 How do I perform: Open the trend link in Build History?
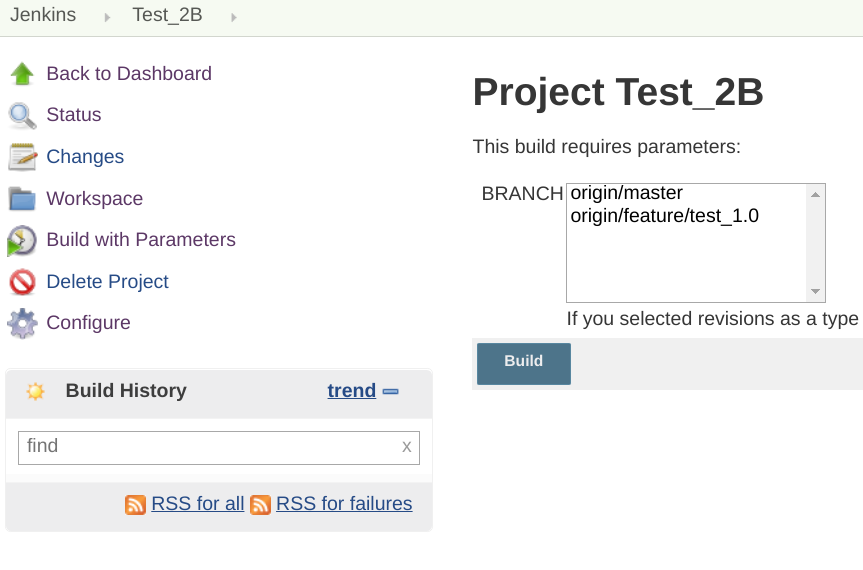pyautogui.click(x=351, y=391)
